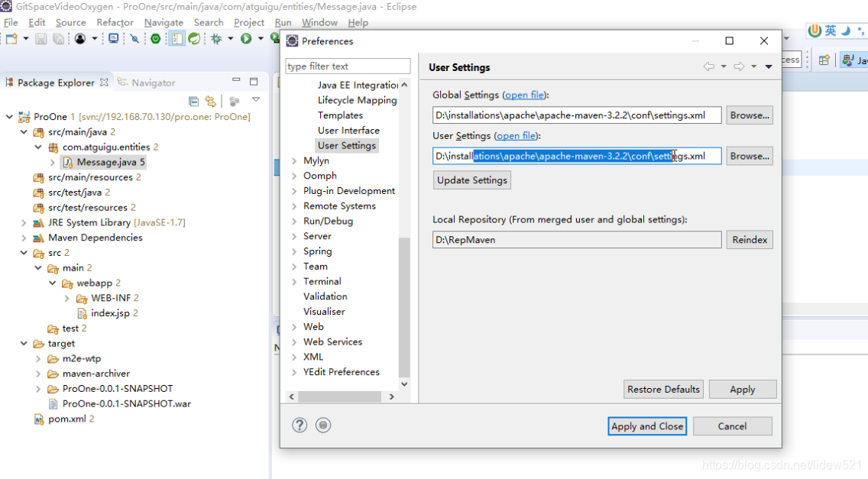Viewport: 868px width, 479px height.
Task: Click the New wizard toolbar icon
Action: pyautogui.click(x=11, y=39)
